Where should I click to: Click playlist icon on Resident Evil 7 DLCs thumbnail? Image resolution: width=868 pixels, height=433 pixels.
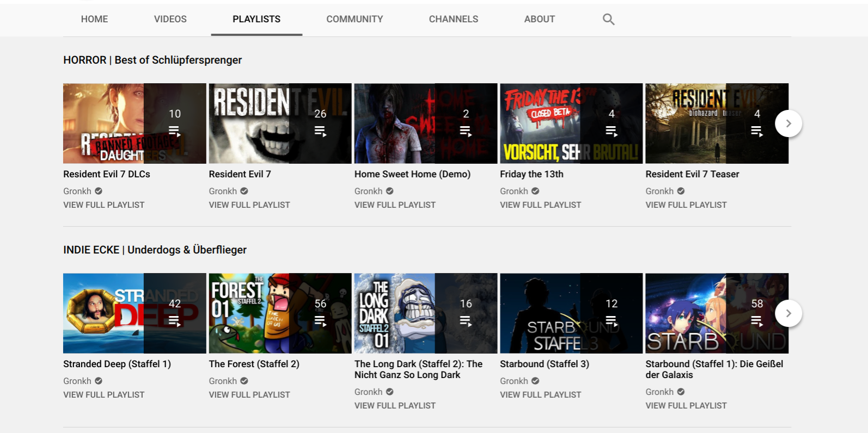[174, 131]
